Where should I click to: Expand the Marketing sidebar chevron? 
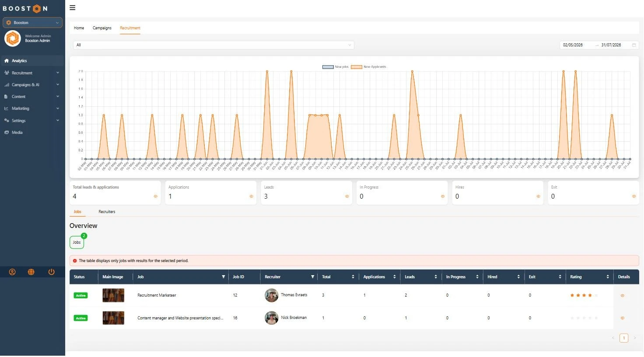58,108
